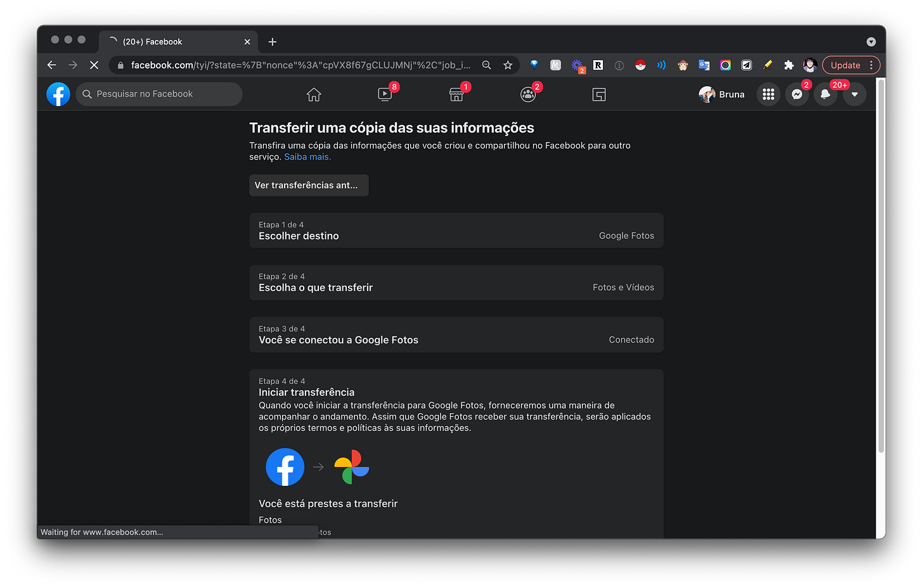The width and height of the screenshot is (923, 588).
Task: Expand the account dropdown arrow
Action: click(x=855, y=94)
